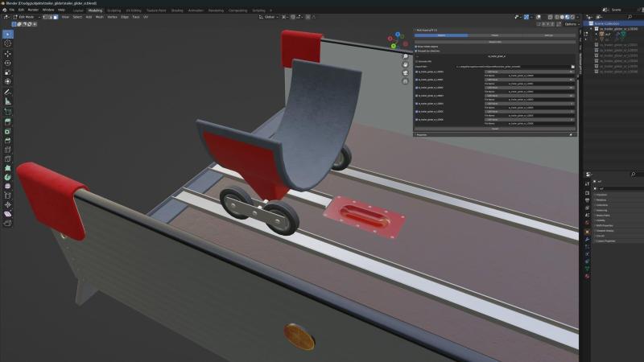The width and height of the screenshot is (644, 362).
Task: Activate the Scale tool
Action: pos(8,72)
